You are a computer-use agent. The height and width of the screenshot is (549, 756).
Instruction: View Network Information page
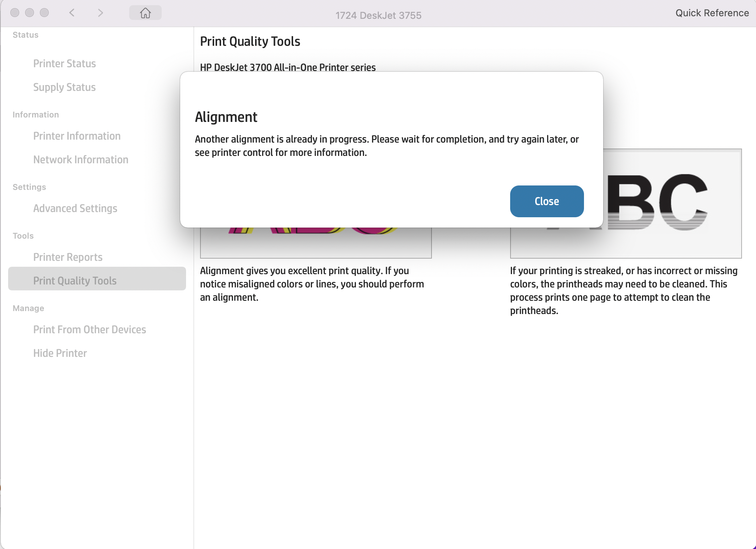[x=81, y=160]
